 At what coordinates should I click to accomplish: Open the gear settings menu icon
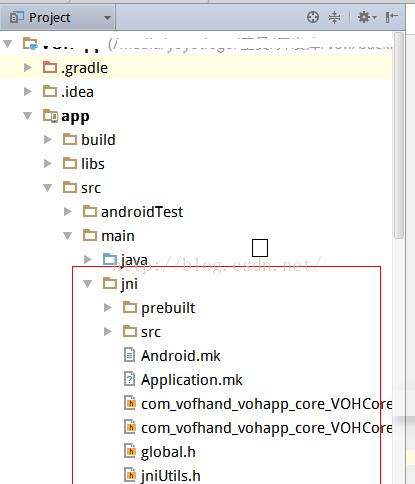(366, 17)
